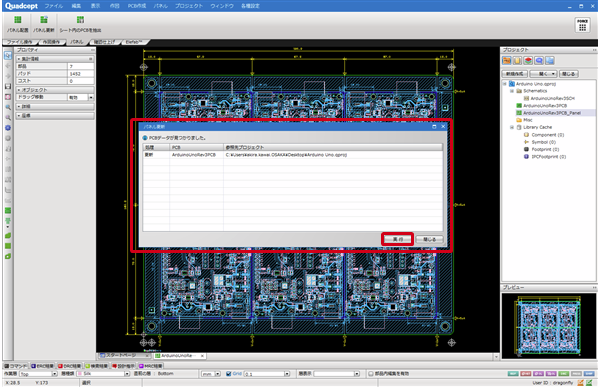Click the パネル更新 panel update icon
Viewport: 600px width, 387px height.
click(44, 20)
